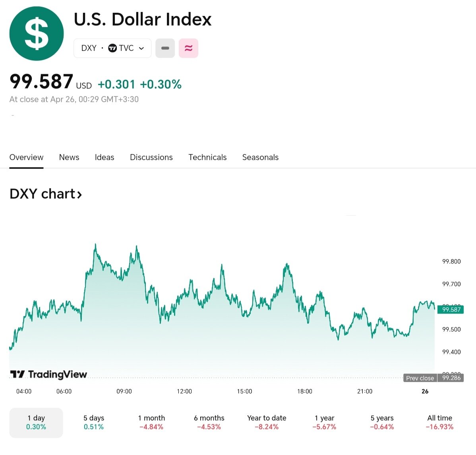Go to the Discussions tab
The height and width of the screenshot is (455, 476).
coord(151,158)
